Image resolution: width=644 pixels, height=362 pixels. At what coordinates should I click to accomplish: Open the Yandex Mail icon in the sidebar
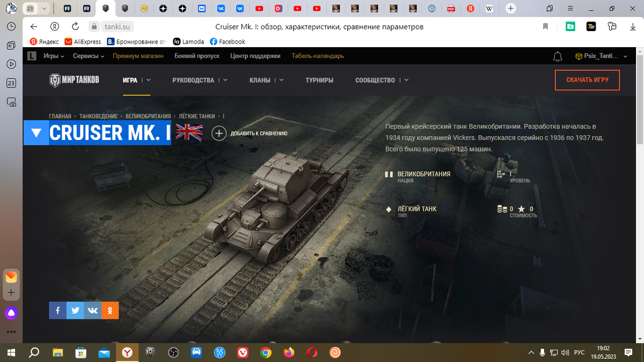[x=11, y=277]
